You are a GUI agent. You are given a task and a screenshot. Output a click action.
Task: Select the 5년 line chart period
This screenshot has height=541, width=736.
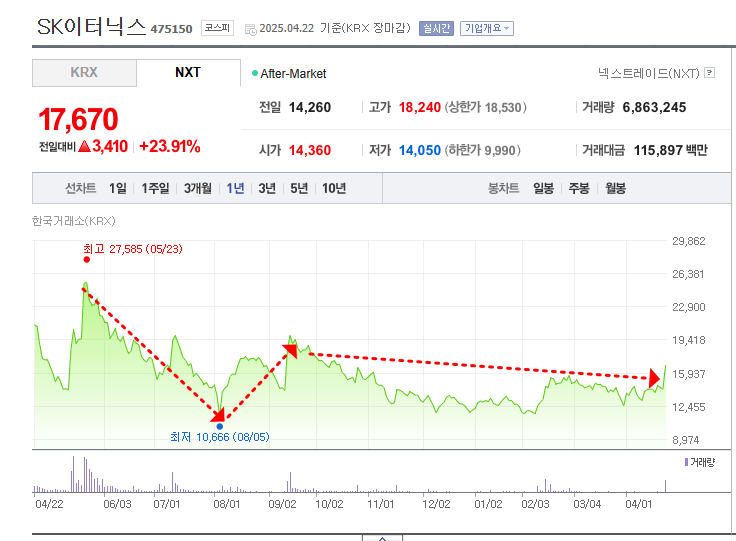click(299, 188)
